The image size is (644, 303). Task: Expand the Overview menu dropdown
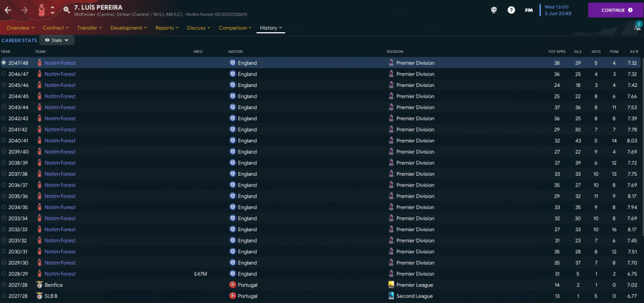(20, 28)
